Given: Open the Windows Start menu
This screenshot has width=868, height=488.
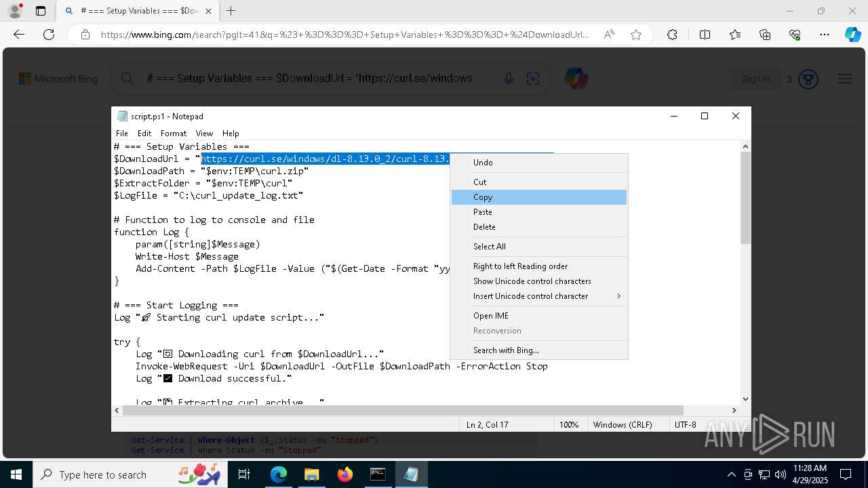Looking at the screenshot, I should pyautogui.click(x=16, y=474).
